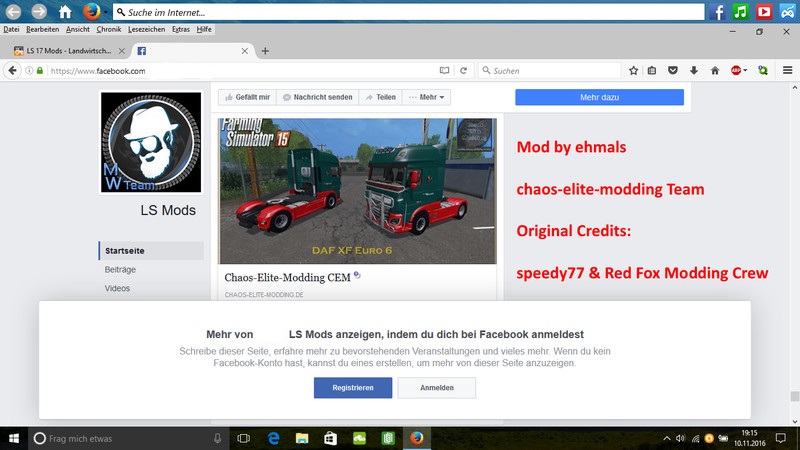Open the Windows Store taskbar icon

click(x=331, y=438)
